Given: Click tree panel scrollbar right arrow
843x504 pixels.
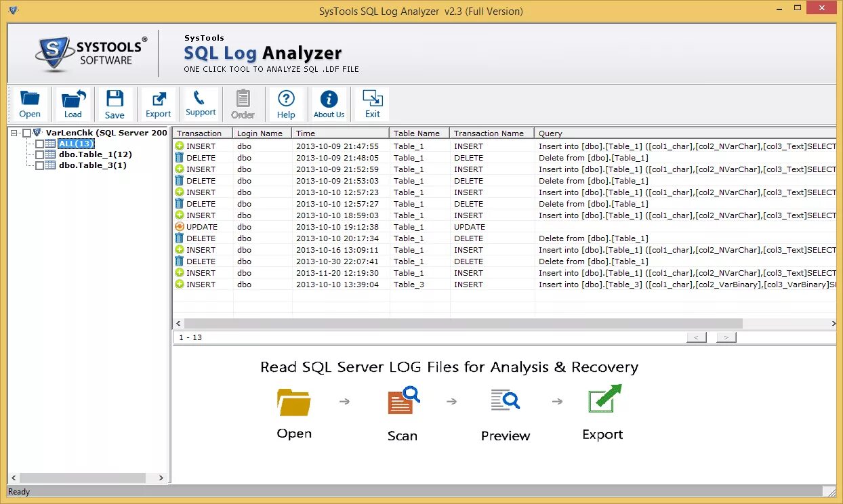Looking at the screenshot, I should (x=161, y=478).
